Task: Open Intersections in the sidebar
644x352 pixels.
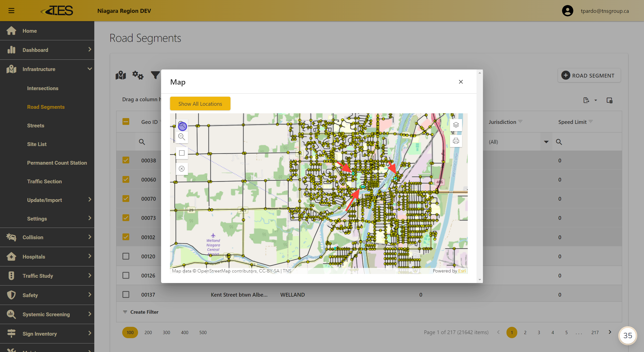Action: tap(42, 88)
